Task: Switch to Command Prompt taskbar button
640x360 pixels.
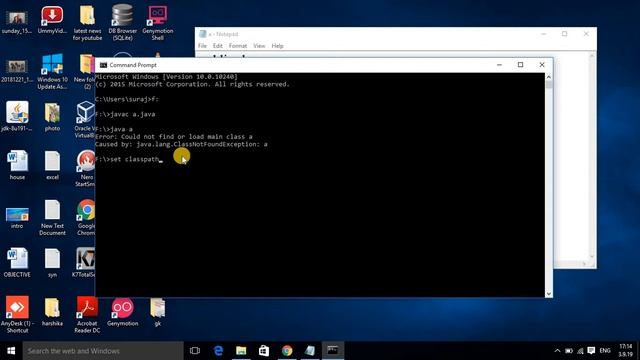Action: click(x=333, y=351)
